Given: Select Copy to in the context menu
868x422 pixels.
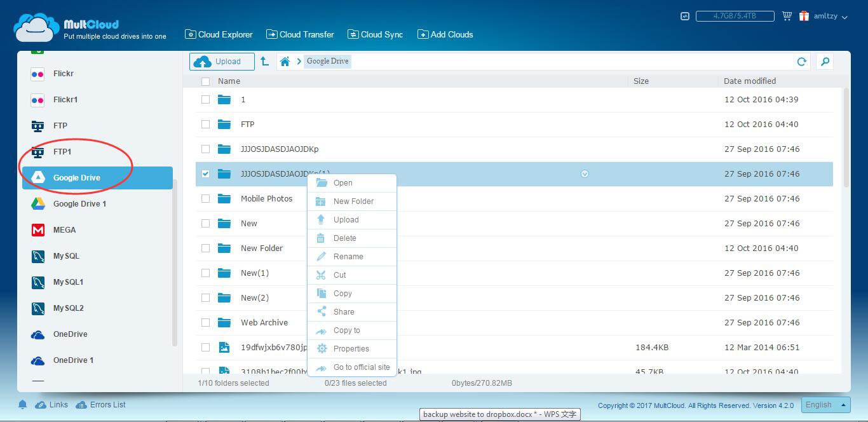Looking at the screenshot, I should pyautogui.click(x=347, y=330).
